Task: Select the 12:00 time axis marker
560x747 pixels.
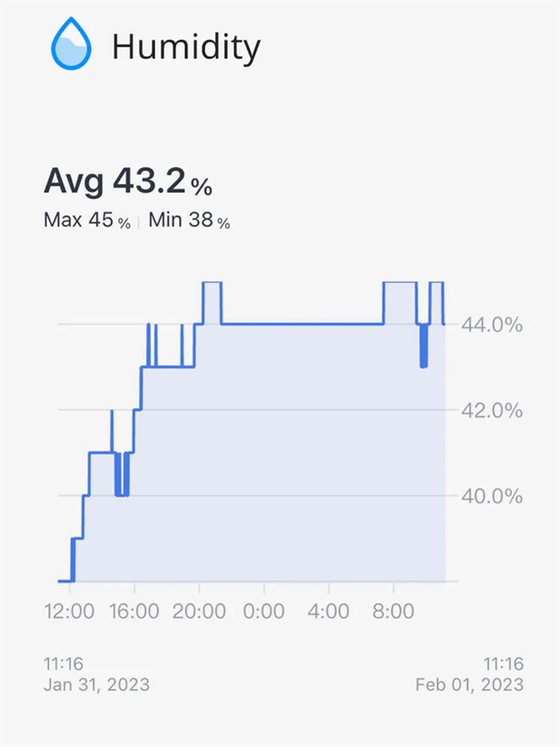Action: point(70,611)
